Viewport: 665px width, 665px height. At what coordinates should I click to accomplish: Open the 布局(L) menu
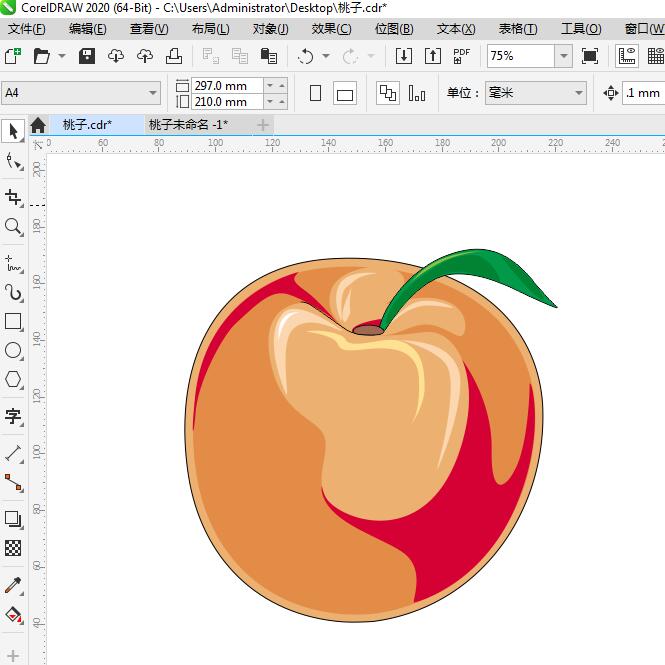click(x=211, y=29)
